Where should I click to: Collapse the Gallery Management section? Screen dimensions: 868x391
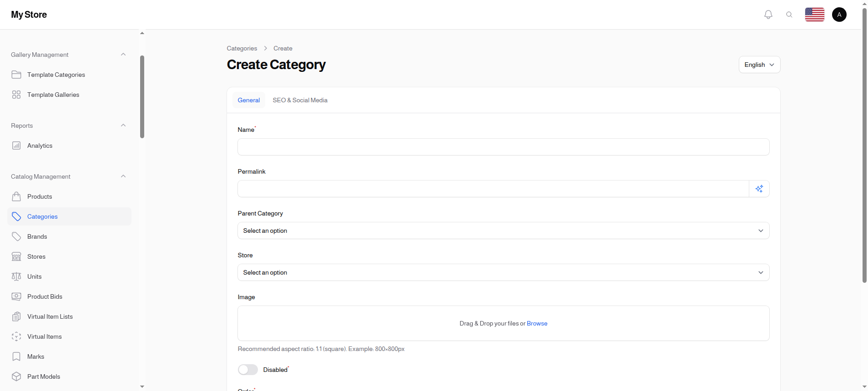[x=123, y=55]
